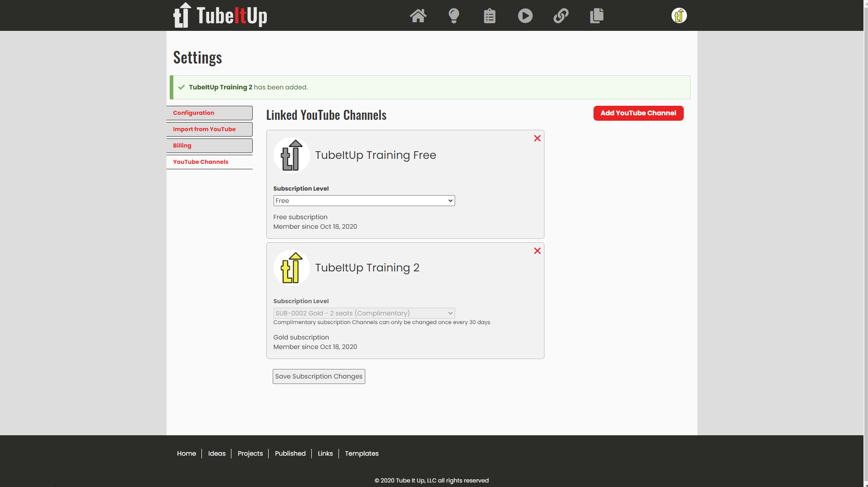The height and width of the screenshot is (487, 868).
Task: Go to Ideas footer link
Action: point(217,453)
